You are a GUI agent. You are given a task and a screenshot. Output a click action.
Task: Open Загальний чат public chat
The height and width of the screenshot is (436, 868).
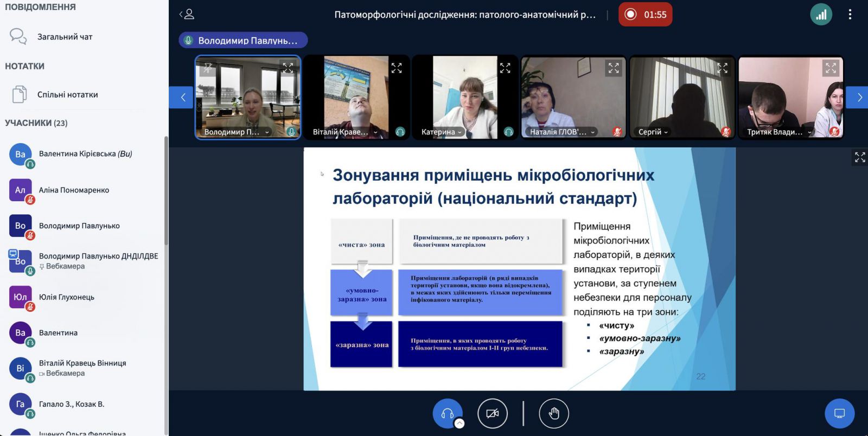[64, 37]
